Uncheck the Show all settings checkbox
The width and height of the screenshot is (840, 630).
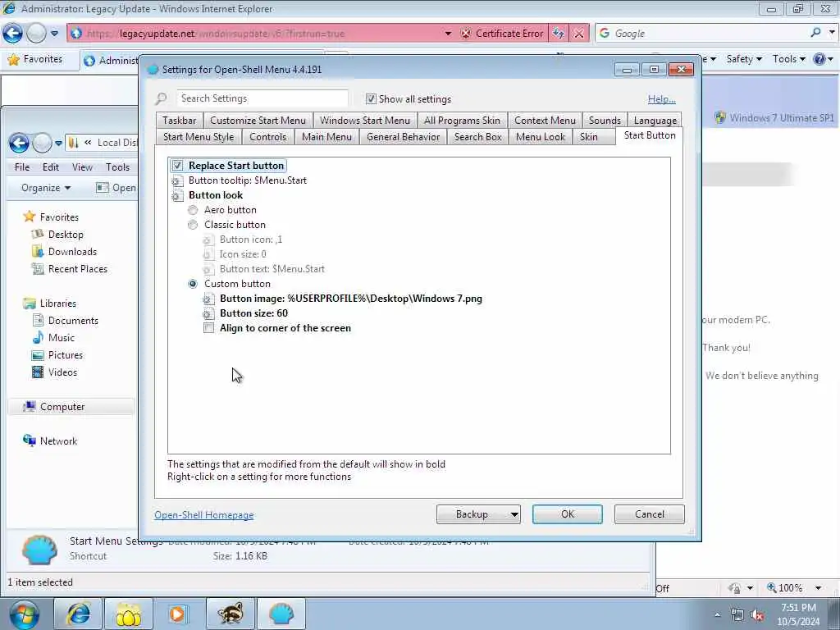(371, 98)
